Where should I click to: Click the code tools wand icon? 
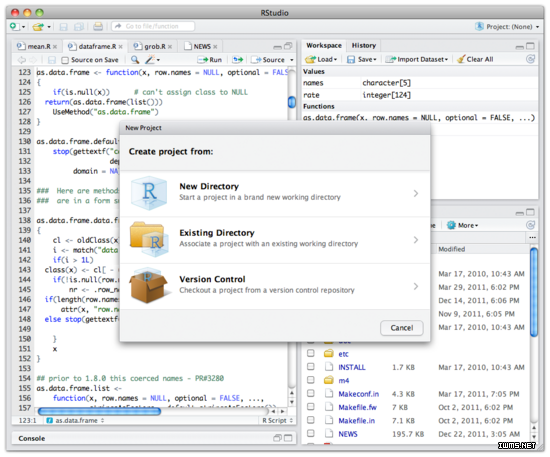point(150,60)
